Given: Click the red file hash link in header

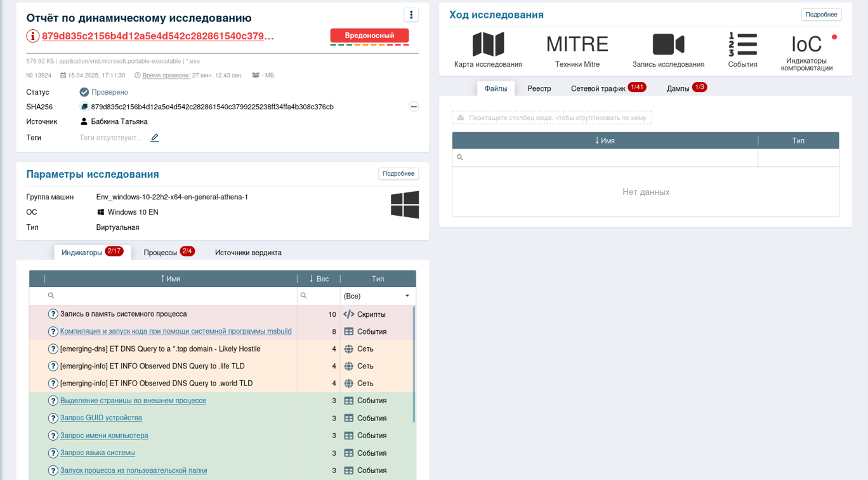Looking at the screenshot, I should click(x=157, y=36).
